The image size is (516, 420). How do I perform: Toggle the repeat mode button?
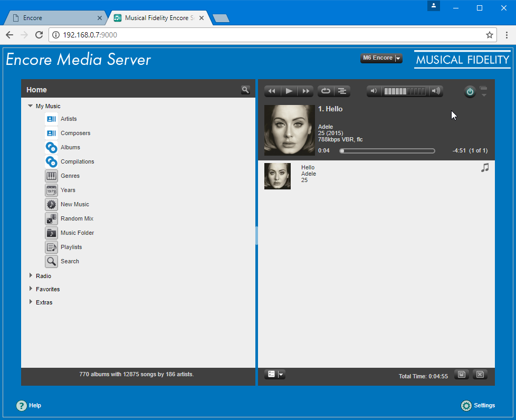coord(326,91)
